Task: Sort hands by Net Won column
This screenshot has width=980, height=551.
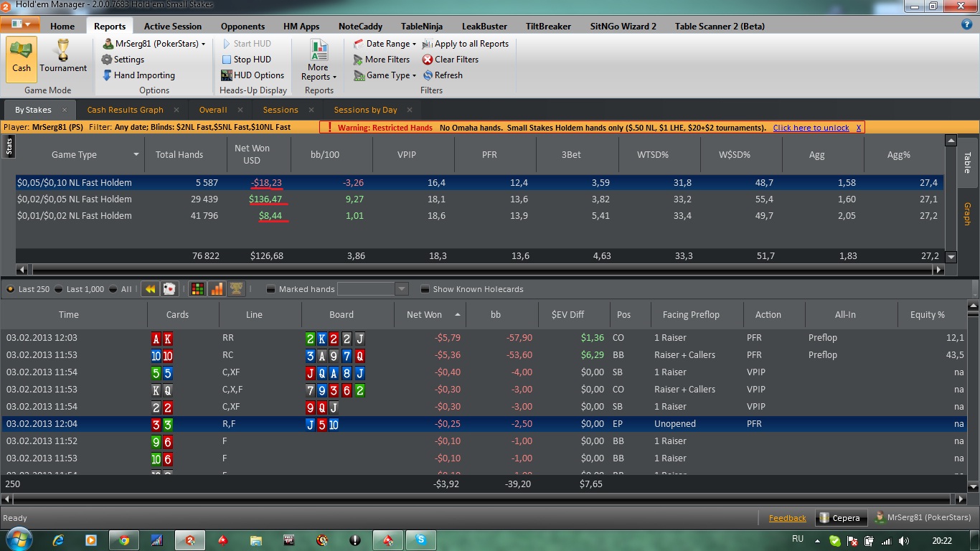Action: (430, 314)
